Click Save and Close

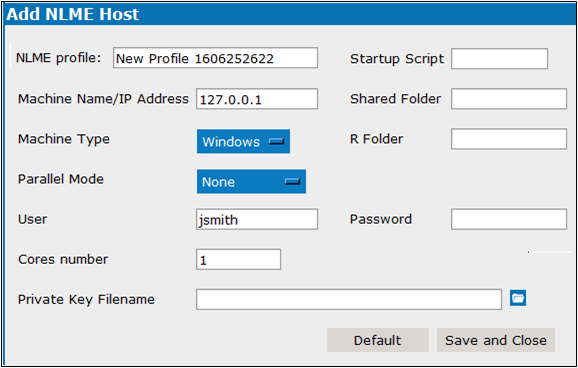[x=496, y=340]
